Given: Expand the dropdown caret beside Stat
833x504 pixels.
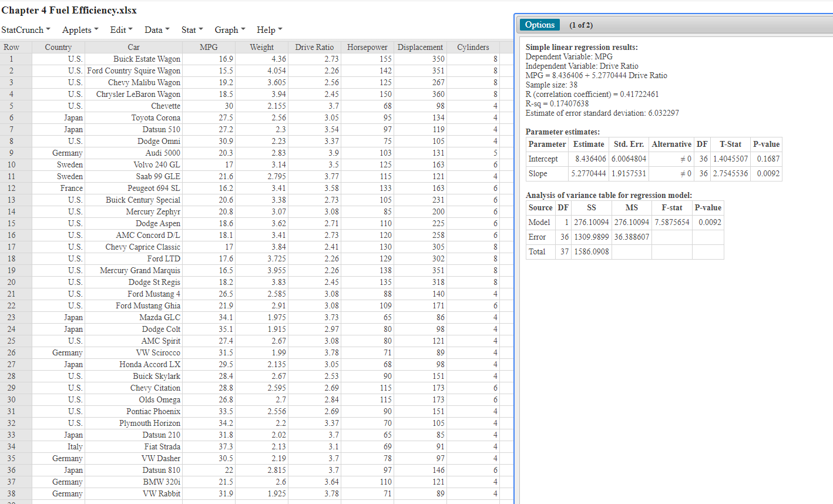Looking at the screenshot, I should click(x=201, y=29).
